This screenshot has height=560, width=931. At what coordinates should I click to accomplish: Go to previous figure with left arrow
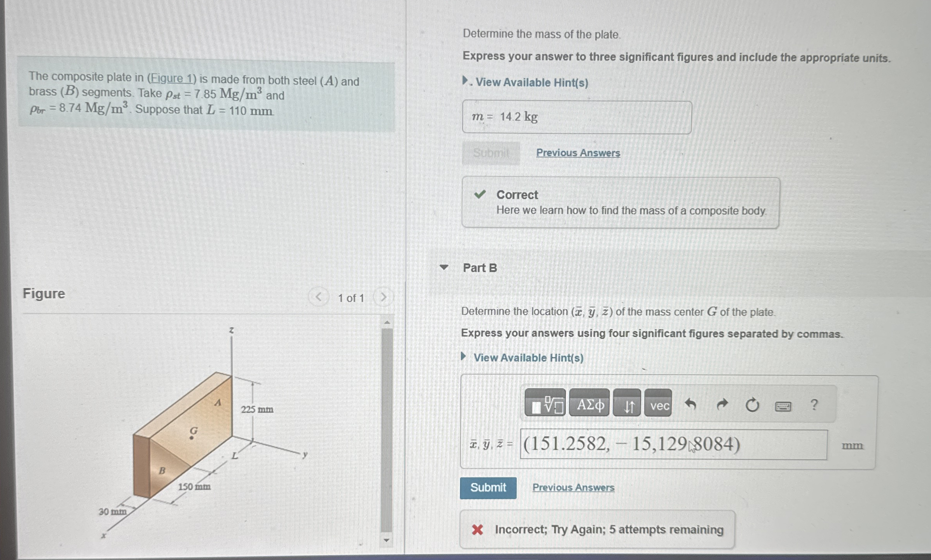[319, 297]
